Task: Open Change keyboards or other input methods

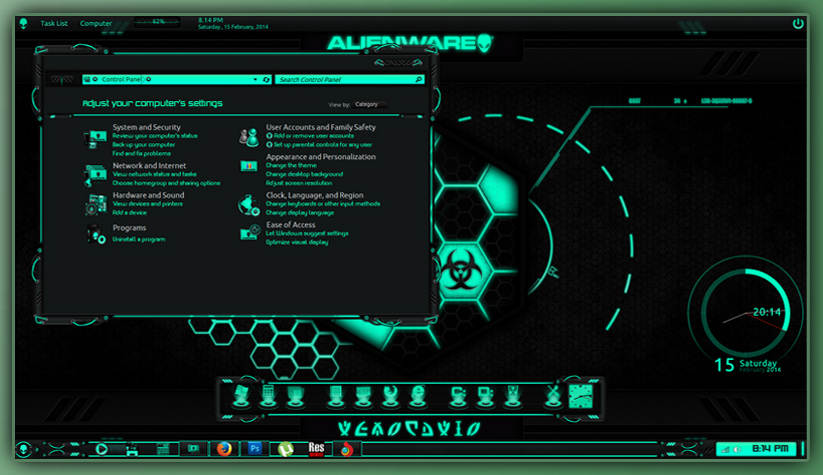Action: coord(323,204)
